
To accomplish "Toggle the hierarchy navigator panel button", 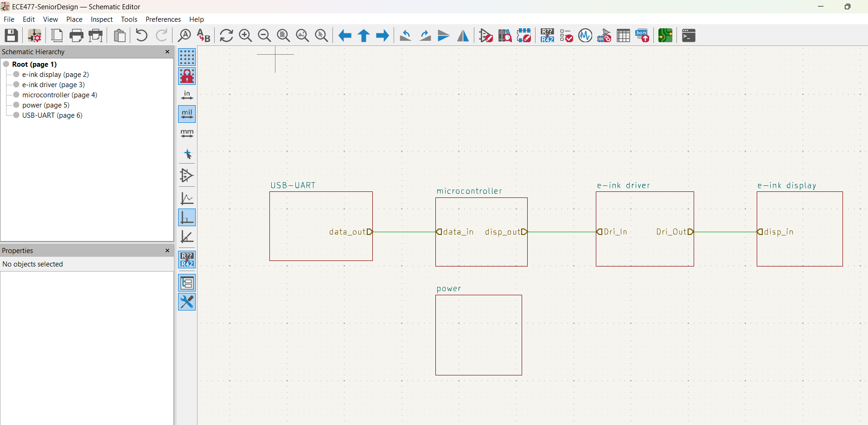I will (187, 283).
